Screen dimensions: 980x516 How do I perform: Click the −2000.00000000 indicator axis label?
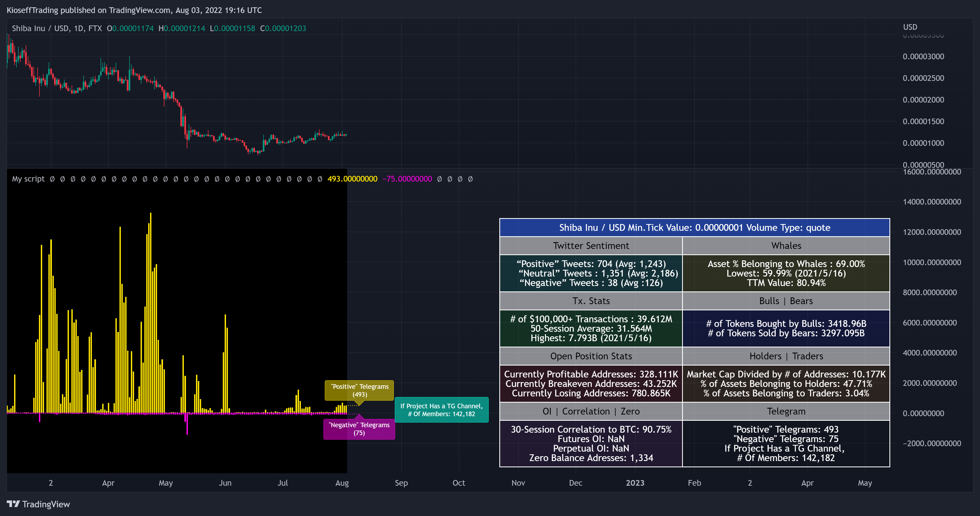932,443
